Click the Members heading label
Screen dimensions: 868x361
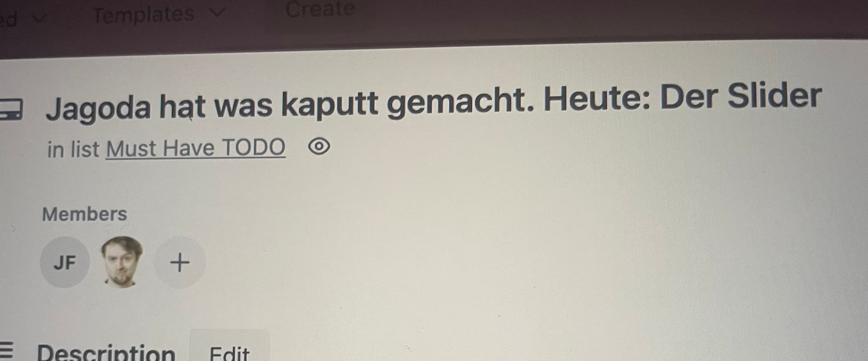pos(85,214)
